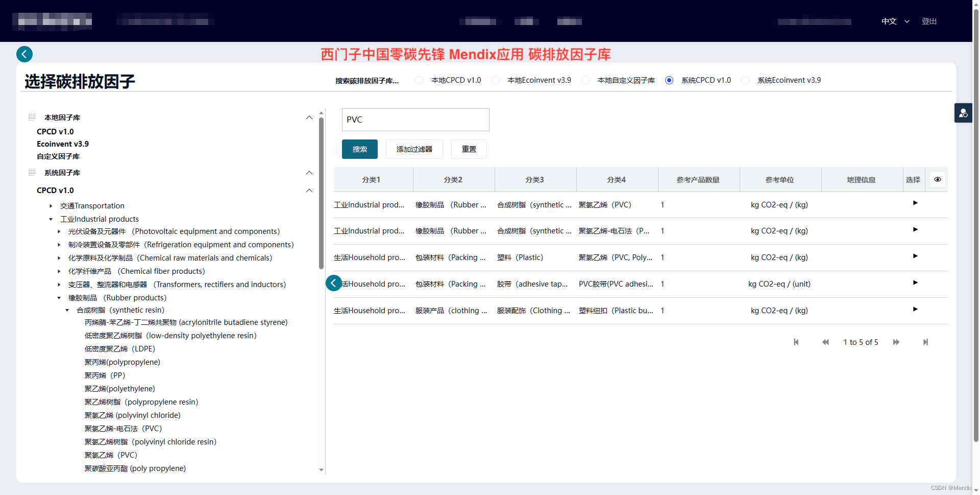This screenshot has height=495, width=980.
Task: Click the 搜索 search button
Action: [x=360, y=149]
